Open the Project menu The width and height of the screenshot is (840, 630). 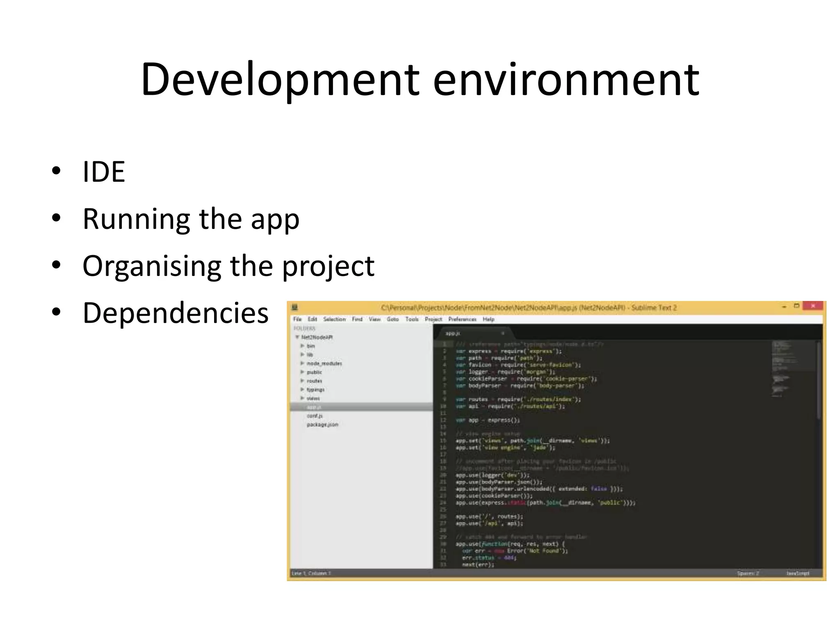tap(434, 319)
